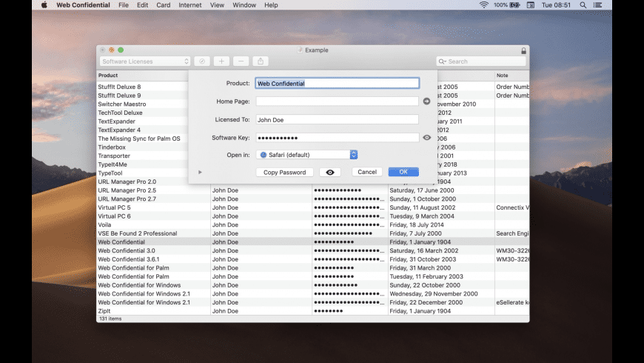The height and width of the screenshot is (363, 644).
Task: Select the Virtual PC 5 row
Action: 313,207
